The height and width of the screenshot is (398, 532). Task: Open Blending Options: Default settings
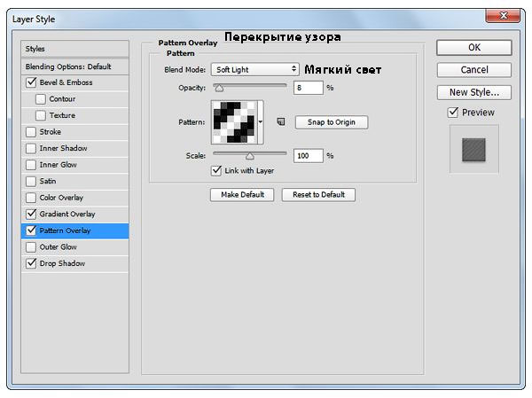pyautogui.click(x=74, y=66)
